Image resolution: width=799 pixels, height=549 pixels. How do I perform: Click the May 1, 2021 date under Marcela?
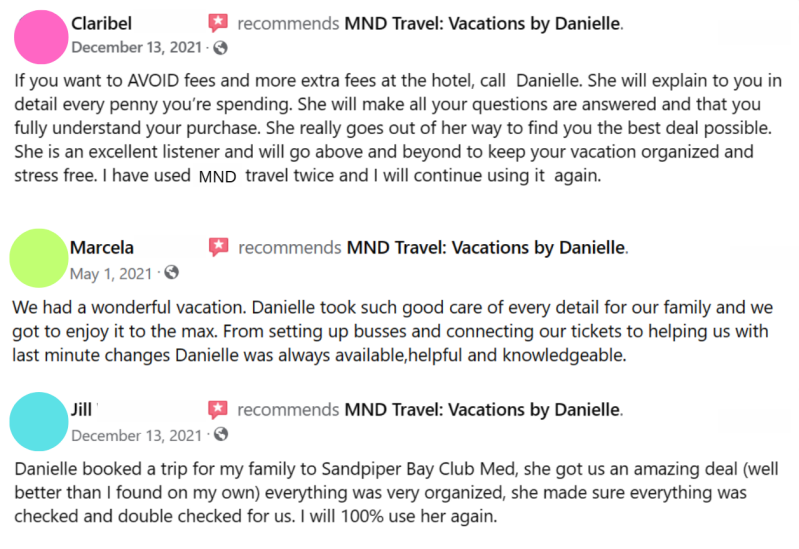coord(112,272)
